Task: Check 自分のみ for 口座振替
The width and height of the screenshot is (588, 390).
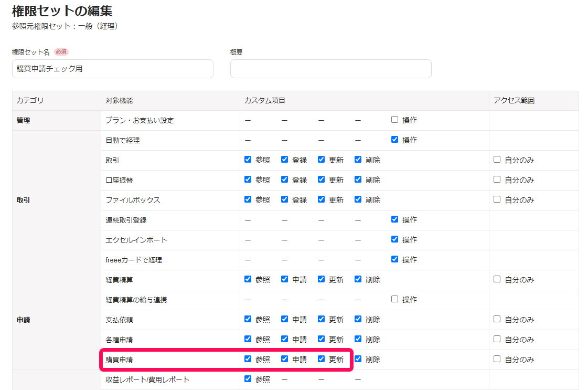Action: [x=497, y=179]
